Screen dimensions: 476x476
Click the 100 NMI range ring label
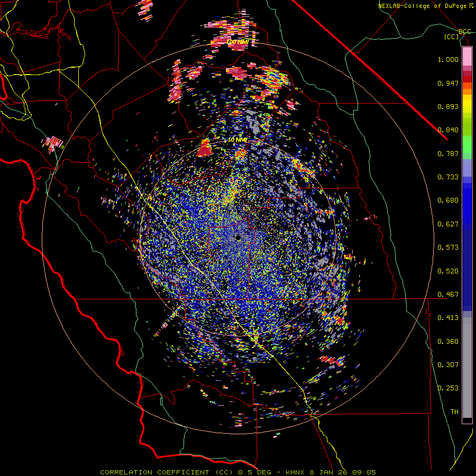click(237, 42)
